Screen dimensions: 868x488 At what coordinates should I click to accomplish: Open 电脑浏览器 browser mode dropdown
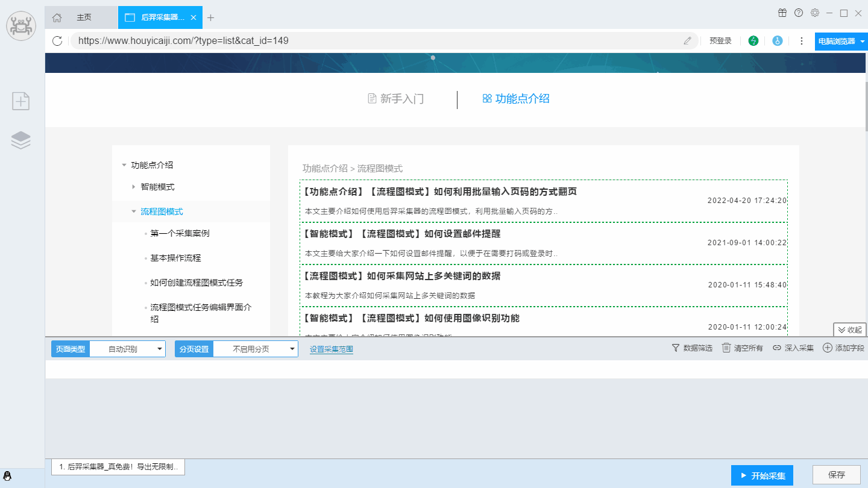click(x=841, y=41)
